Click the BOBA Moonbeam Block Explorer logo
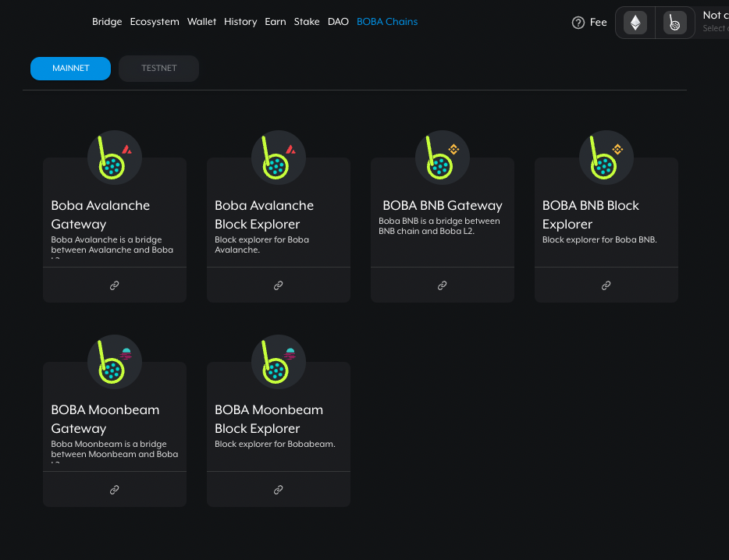This screenshot has height=560, width=729. click(278, 362)
